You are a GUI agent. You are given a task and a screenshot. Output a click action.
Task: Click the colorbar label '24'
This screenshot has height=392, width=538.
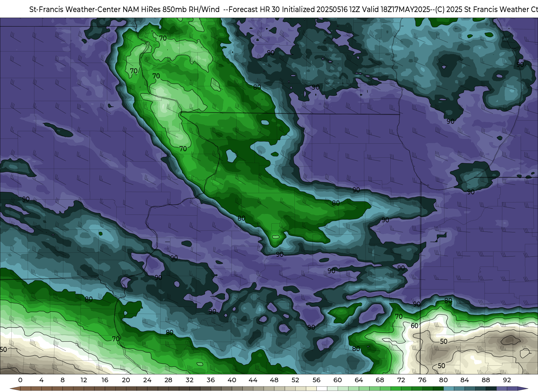click(x=147, y=380)
